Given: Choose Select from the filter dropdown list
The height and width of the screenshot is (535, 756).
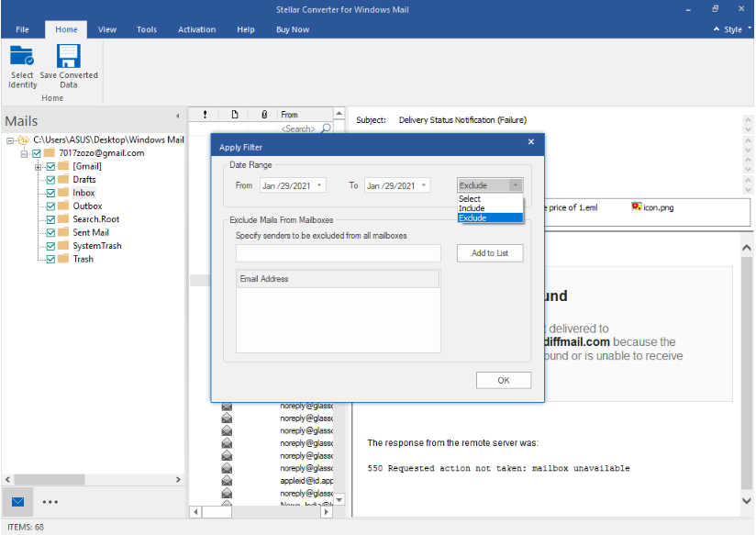Looking at the screenshot, I should 490,199.
